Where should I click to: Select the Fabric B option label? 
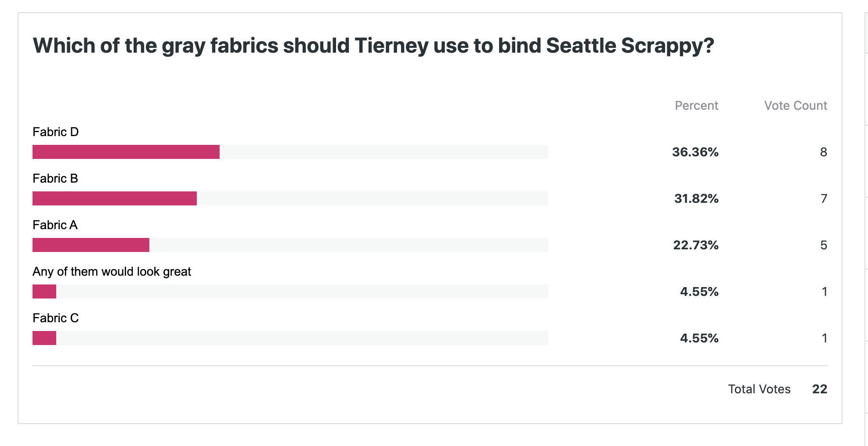[x=55, y=179]
